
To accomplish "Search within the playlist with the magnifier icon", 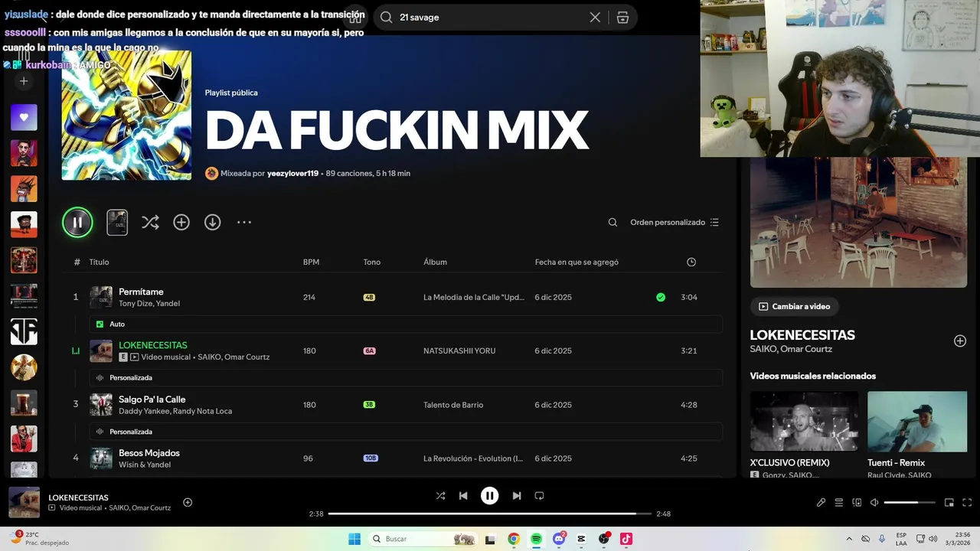I will pos(612,223).
